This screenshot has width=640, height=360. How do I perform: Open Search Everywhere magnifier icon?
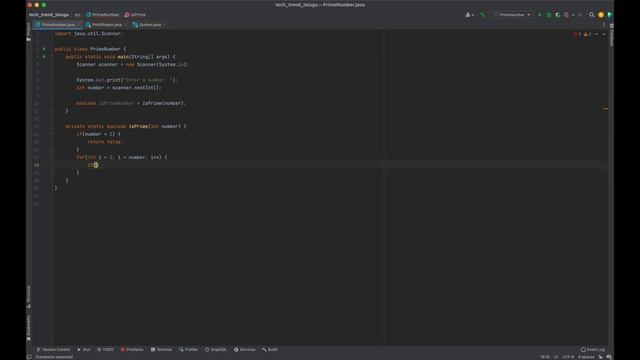pyautogui.click(x=591, y=15)
